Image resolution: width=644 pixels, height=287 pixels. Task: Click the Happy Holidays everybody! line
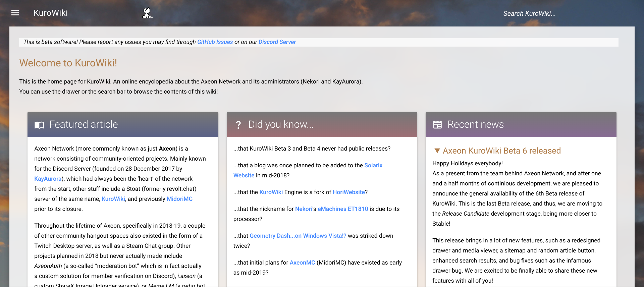(468, 163)
